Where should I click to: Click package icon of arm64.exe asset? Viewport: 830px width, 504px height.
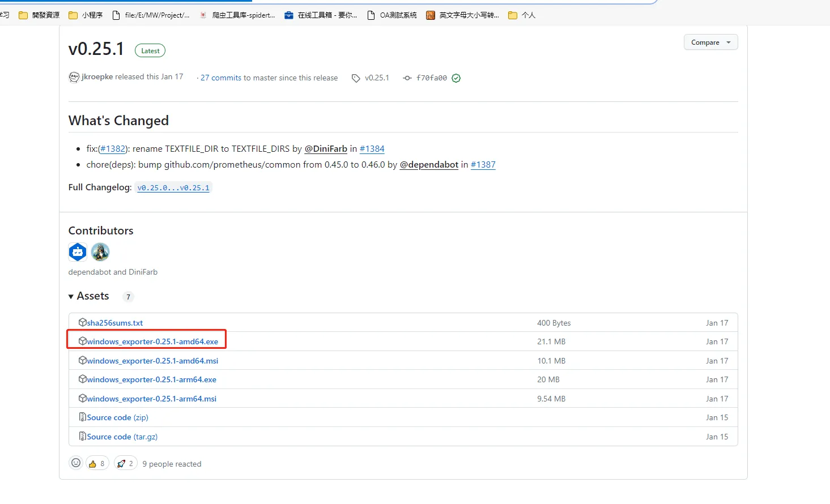point(83,379)
